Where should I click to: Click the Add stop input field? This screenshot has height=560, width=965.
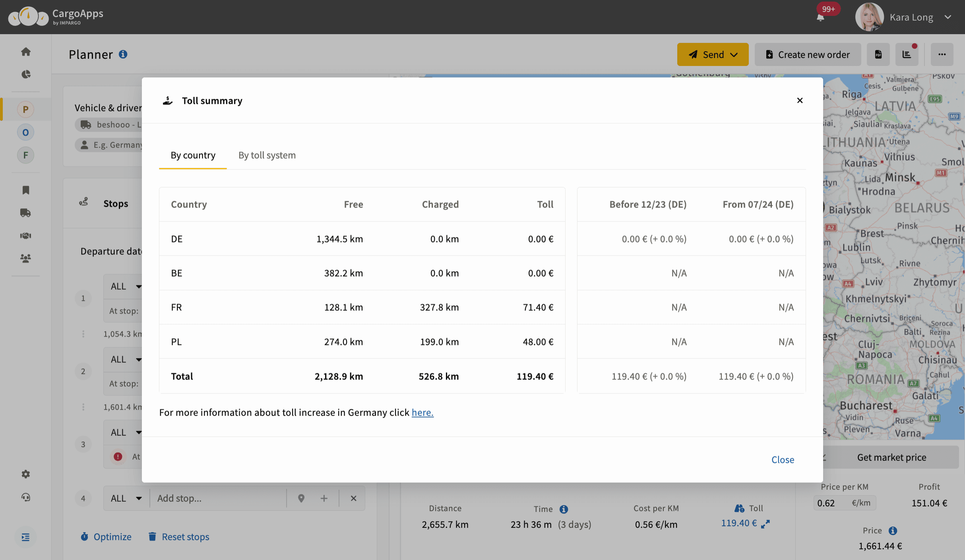click(218, 498)
